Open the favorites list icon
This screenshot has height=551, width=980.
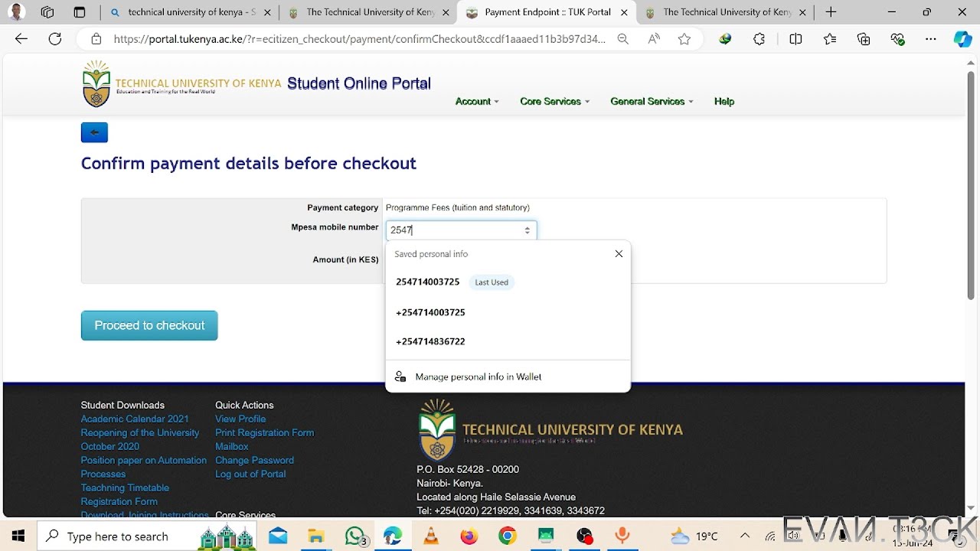coord(830,39)
